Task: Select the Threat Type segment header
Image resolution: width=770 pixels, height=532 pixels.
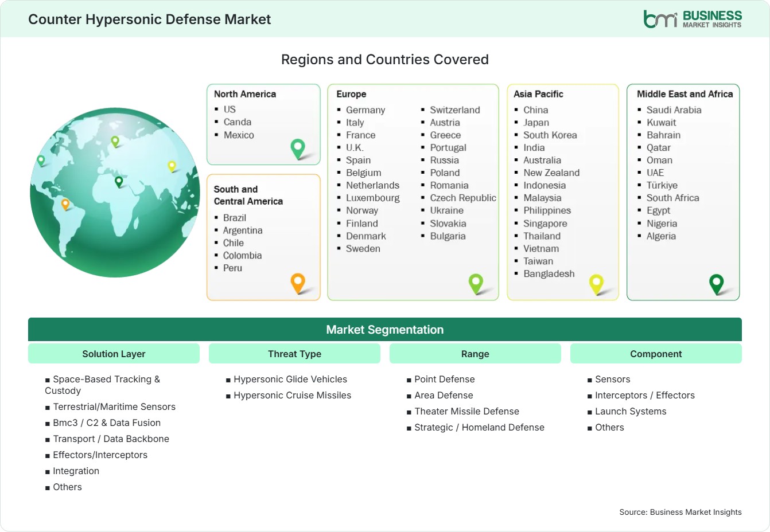Action: [294, 354]
